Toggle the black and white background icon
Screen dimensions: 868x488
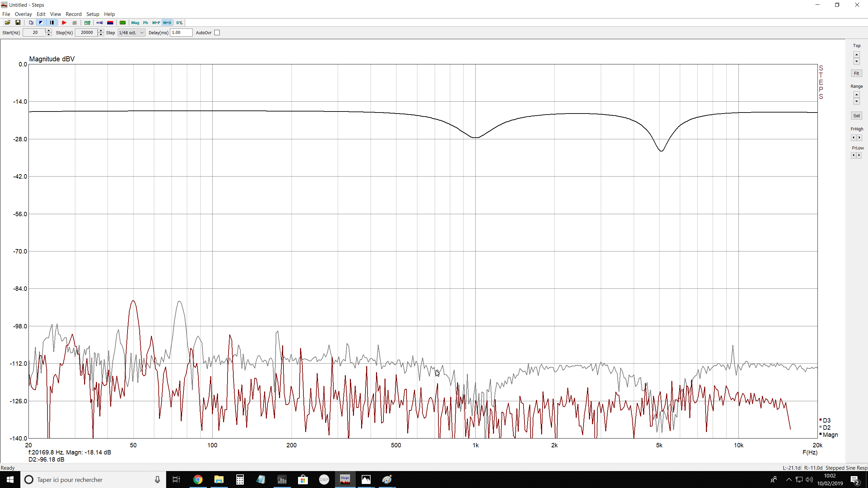[x=41, y=23]
